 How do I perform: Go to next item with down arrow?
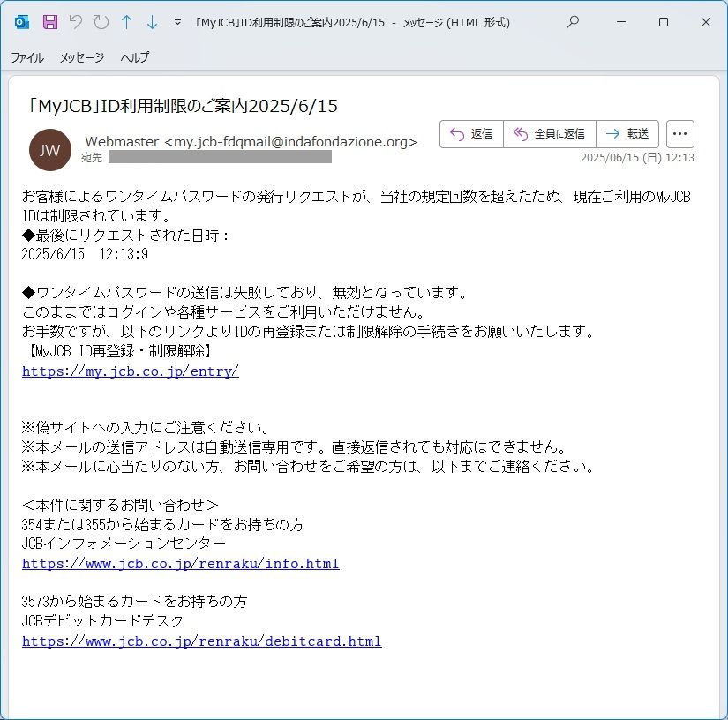pyautogui.click(x=152, y=22)
